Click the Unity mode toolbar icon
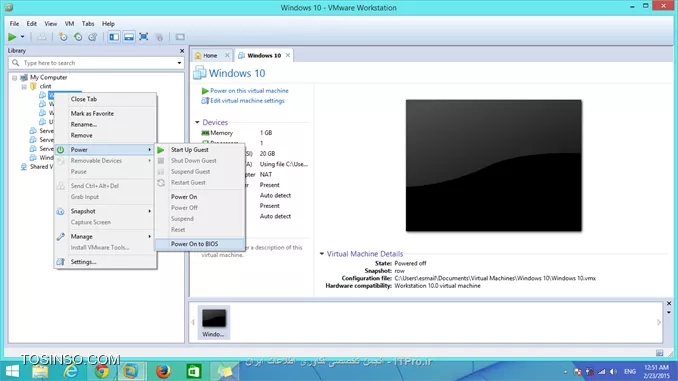 (159, 37)
